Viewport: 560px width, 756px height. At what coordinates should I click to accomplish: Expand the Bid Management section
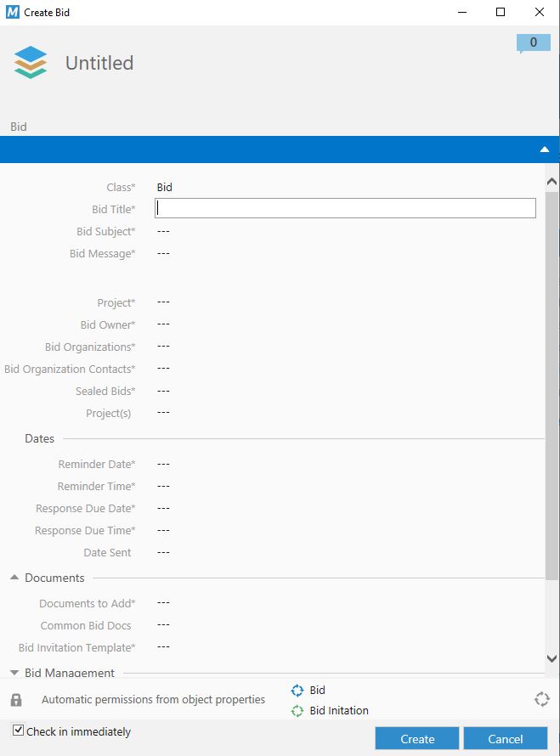click(14, 673)
